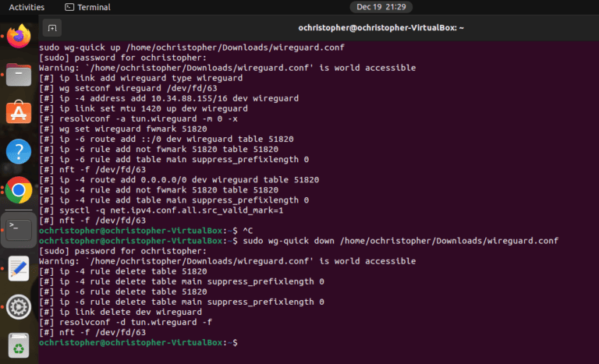Open the Dec 19 21:29 clock menu
Viewport: 599px width, 364px height.
pyautogui.click(x=381, y=7)
